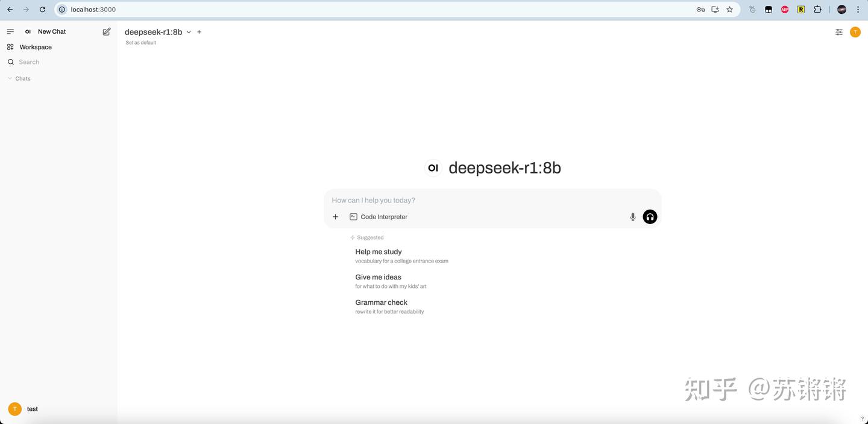Screen dimensions: 868x424
Task: Open the Tampermonkey extension icon
Action: [769, 10]
